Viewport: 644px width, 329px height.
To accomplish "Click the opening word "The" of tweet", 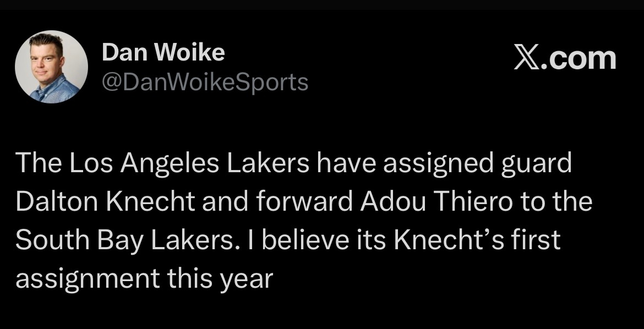I will pos(34,164).
